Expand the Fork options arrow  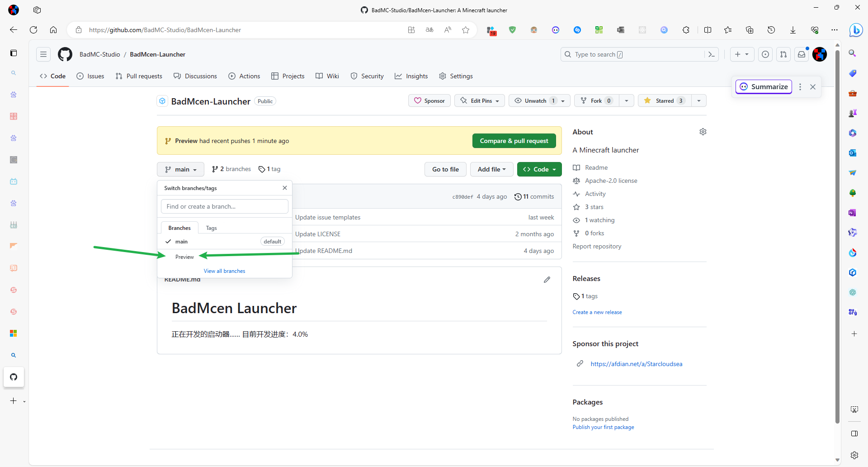[x=627, y=101]
